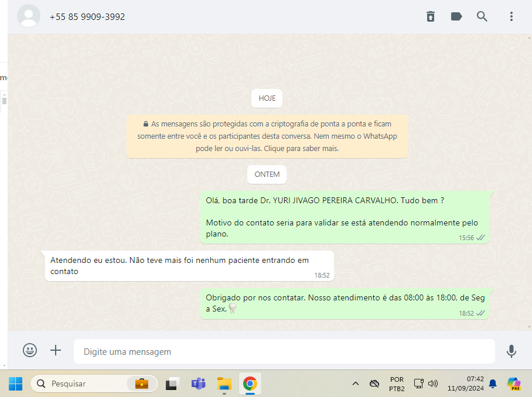Open the three-dot chat menu
The height and width of the screenshot is (397, 532).
(x=511, y=16)
